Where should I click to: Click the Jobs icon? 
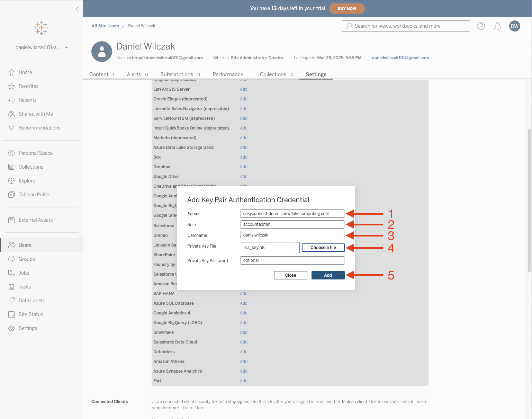click(11, 273)
